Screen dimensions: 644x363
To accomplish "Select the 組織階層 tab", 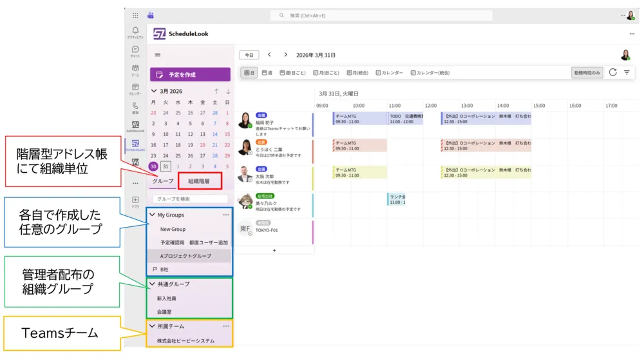I will (x=199, y=181).
